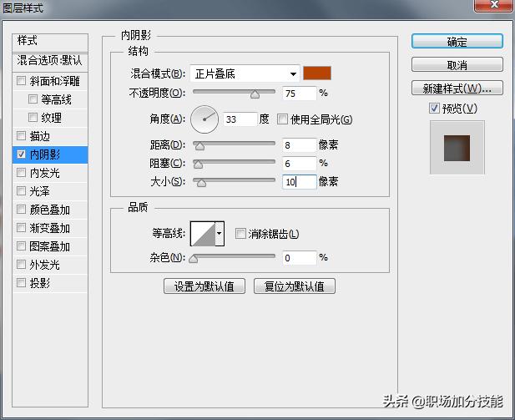Tick the 等高线 sub-style checkbox
Image resolution: width=515 pixels, height=420 pixels.
pos(33,99)
